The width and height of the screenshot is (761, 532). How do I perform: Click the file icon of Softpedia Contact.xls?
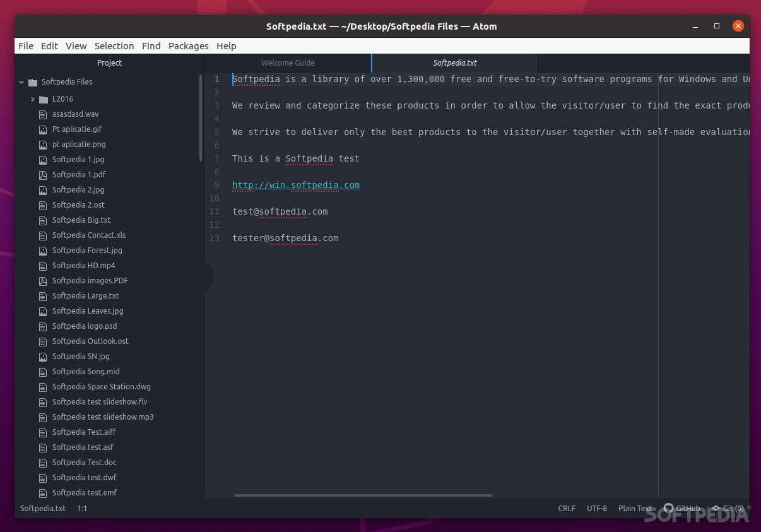point(43,235)
